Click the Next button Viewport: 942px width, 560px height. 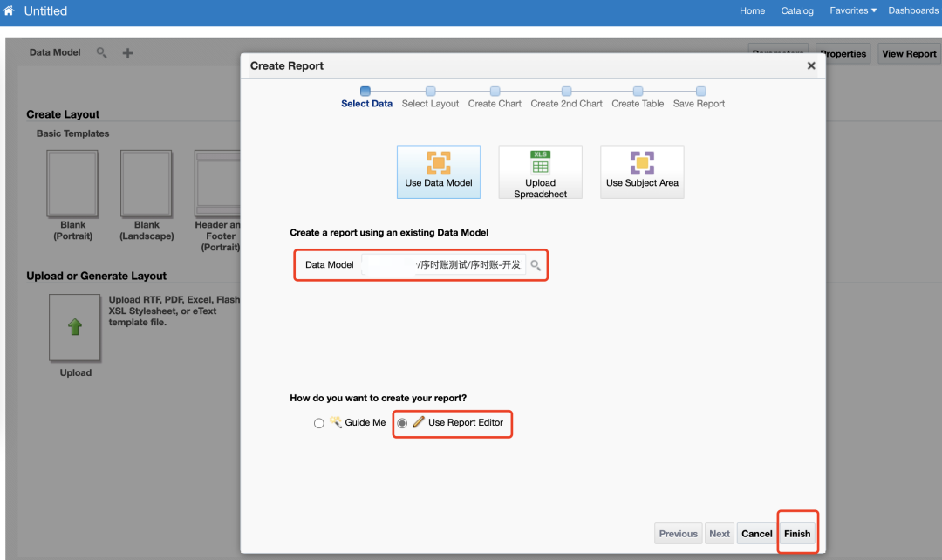point(719,534)
